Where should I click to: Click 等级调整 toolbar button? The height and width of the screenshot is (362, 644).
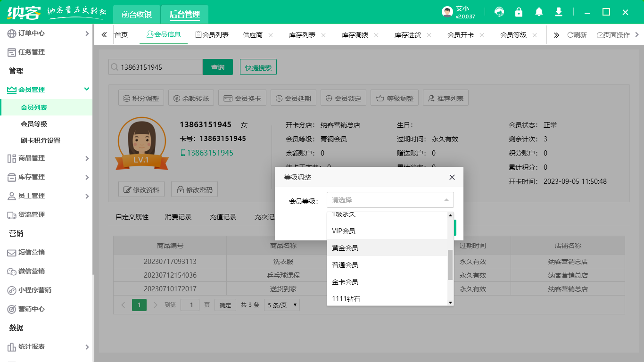coord(395,98)
